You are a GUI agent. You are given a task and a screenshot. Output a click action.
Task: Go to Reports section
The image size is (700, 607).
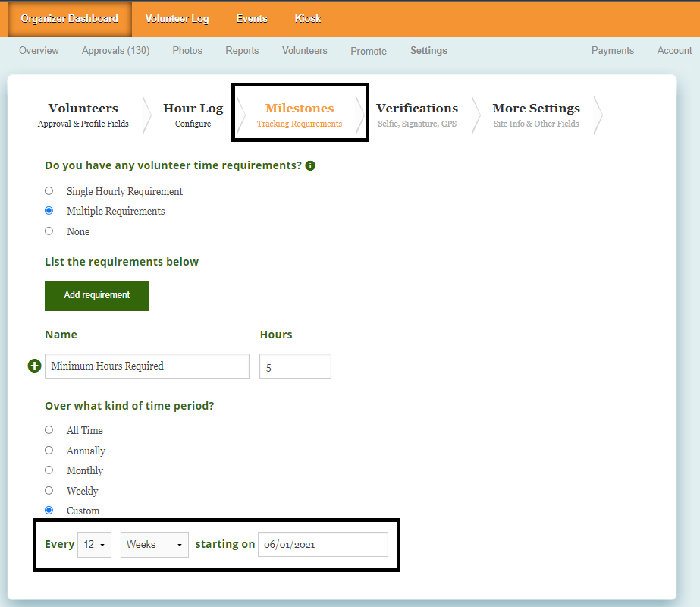coord(242,51)
